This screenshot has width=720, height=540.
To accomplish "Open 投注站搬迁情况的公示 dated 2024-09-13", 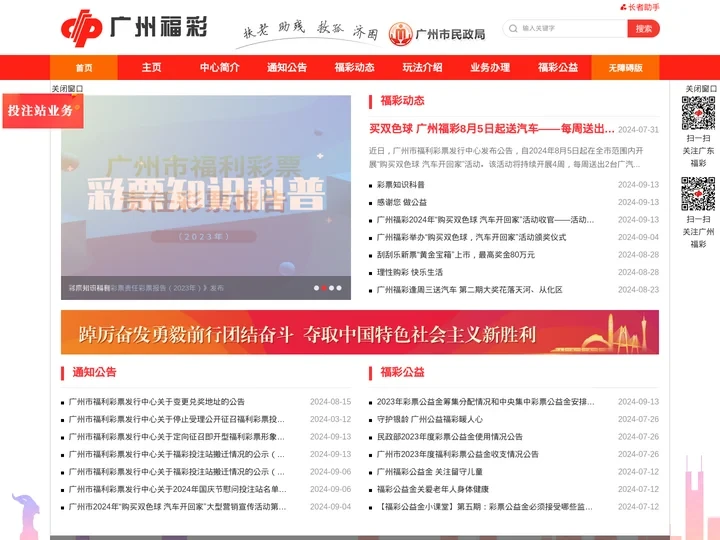I will tap(177, 454).
